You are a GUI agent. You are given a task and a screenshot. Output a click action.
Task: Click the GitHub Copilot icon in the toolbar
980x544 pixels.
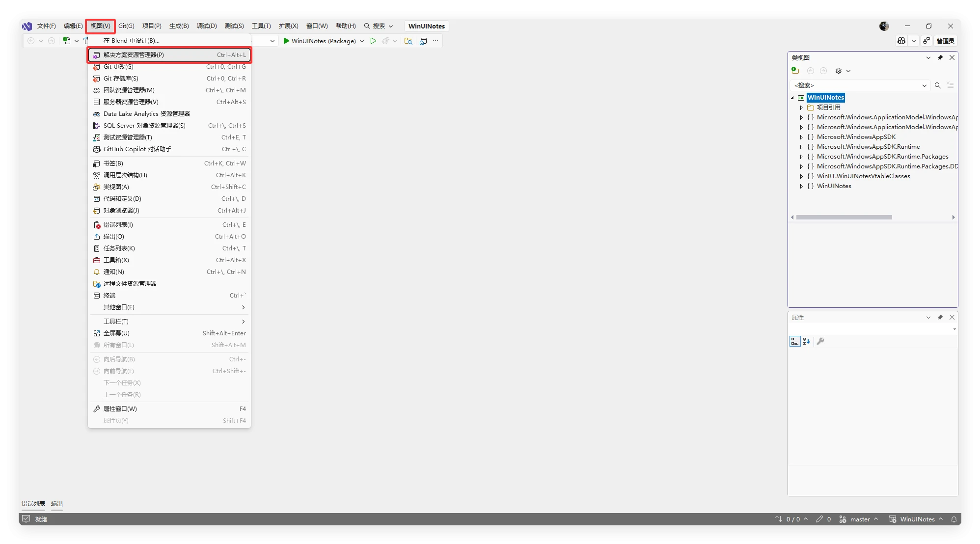(x=901, y=41)
